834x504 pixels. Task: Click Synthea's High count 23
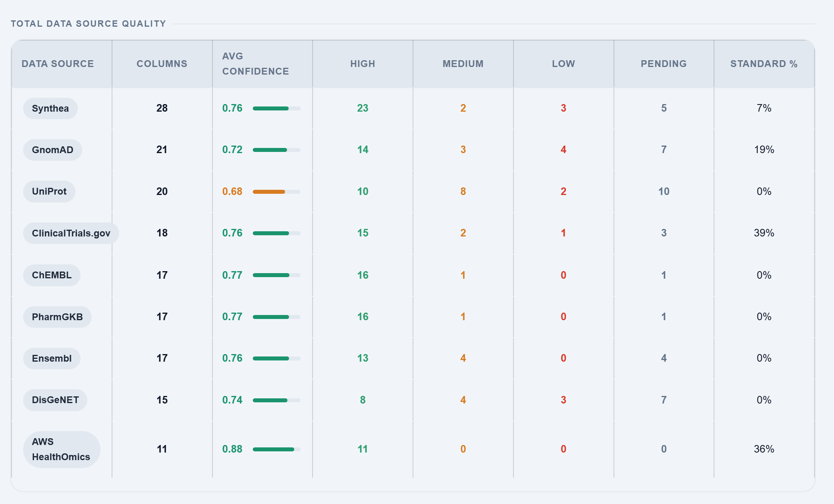point(363,108)
